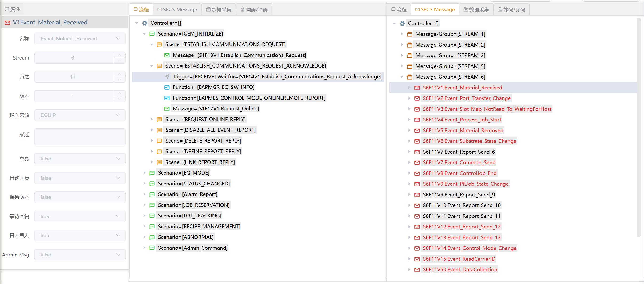Open the 高亮 dropdown
Screen dimensions: 644x284
coord(80,159)
